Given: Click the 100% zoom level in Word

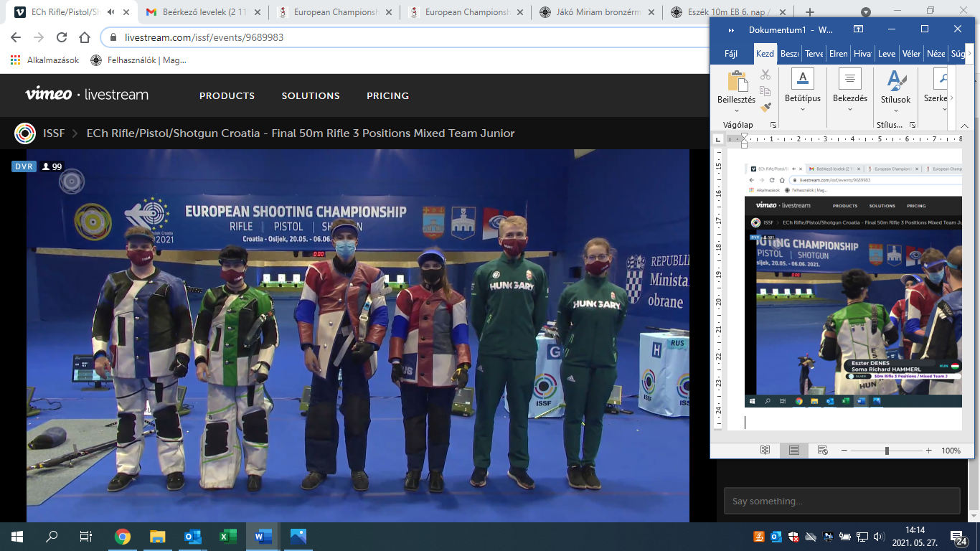Looking at the screenshot, I should 951,451.
